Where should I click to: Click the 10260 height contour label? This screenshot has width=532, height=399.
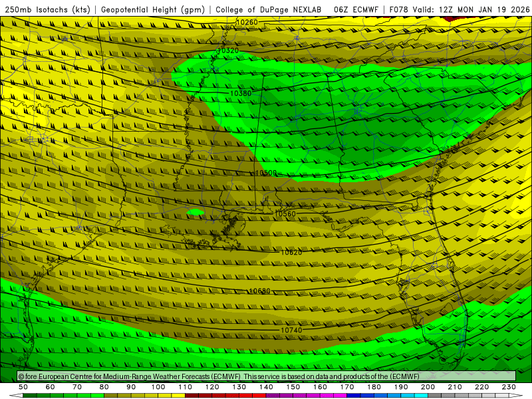point(247,23)
